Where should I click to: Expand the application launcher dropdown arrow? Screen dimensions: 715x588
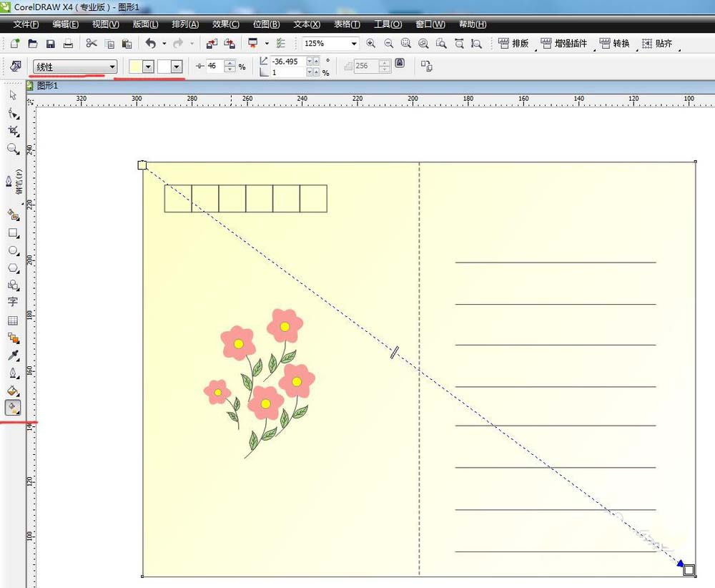coord(267,44)
